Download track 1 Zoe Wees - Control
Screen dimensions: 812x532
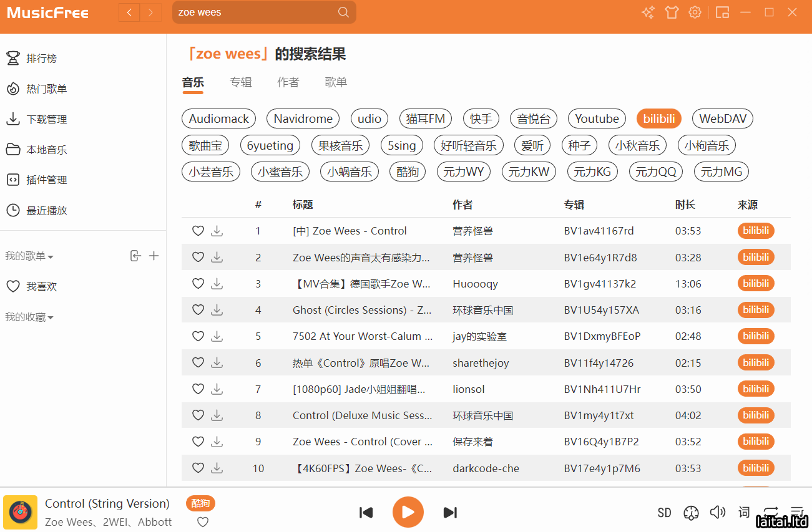217,231
